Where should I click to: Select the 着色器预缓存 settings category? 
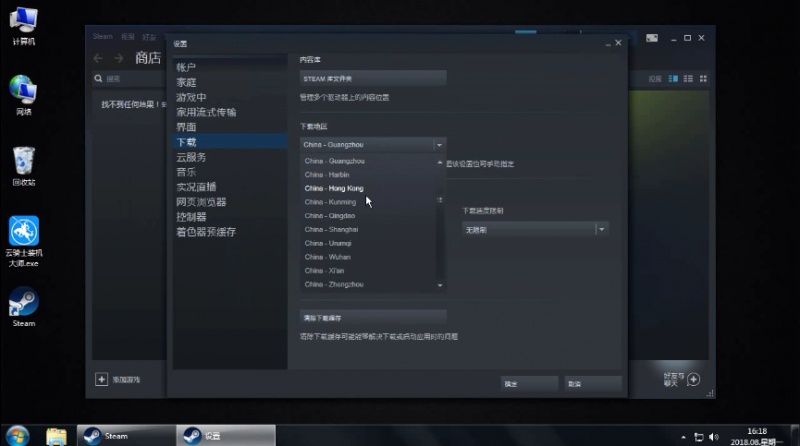tap(230, 232)
